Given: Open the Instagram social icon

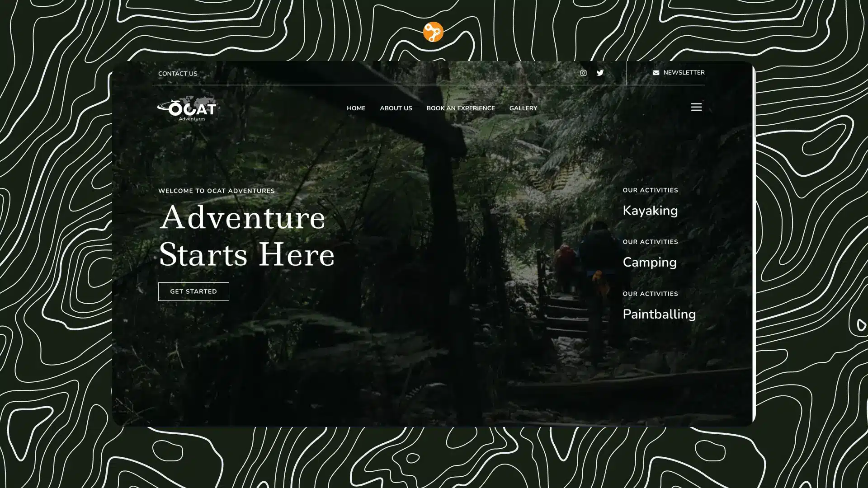Looking at the screenshot, I should (583, 73).
